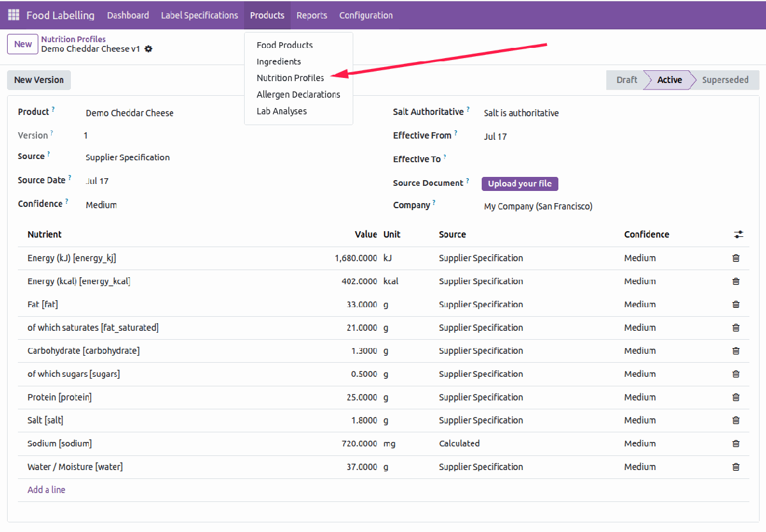Click the New record button
Screen dimensions: 766x532
(22, 44)
